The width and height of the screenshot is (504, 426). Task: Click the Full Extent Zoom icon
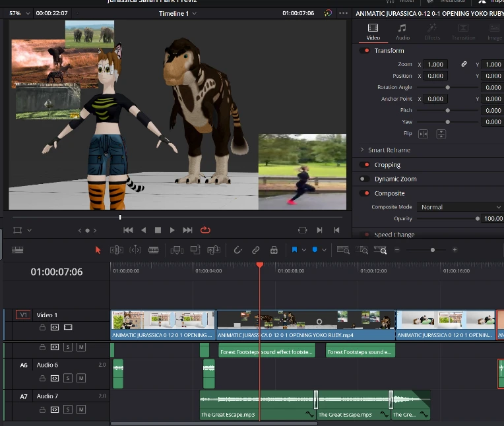[x=343, y=250]
